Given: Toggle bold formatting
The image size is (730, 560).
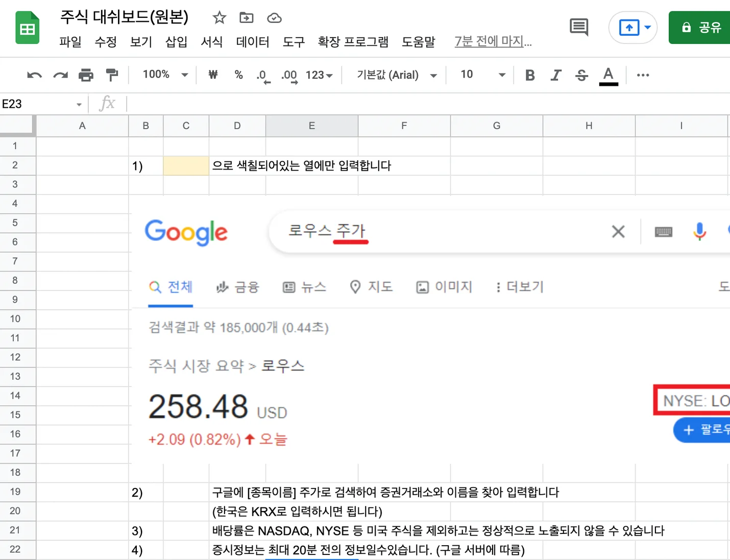Looking at the screenshot, I should tap(530, 75).
